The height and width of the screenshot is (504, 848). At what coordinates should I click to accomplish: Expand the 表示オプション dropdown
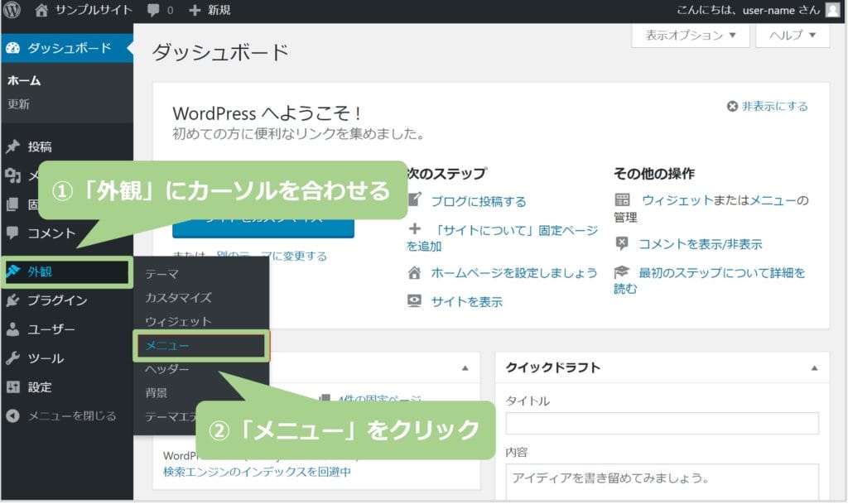(691, 36)
